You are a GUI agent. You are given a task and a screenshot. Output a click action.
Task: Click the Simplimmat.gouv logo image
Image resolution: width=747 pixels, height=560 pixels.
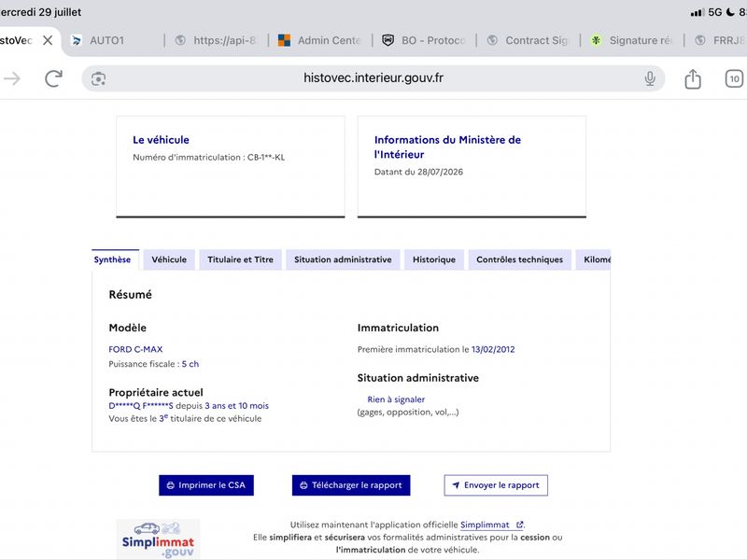(158, 539)
